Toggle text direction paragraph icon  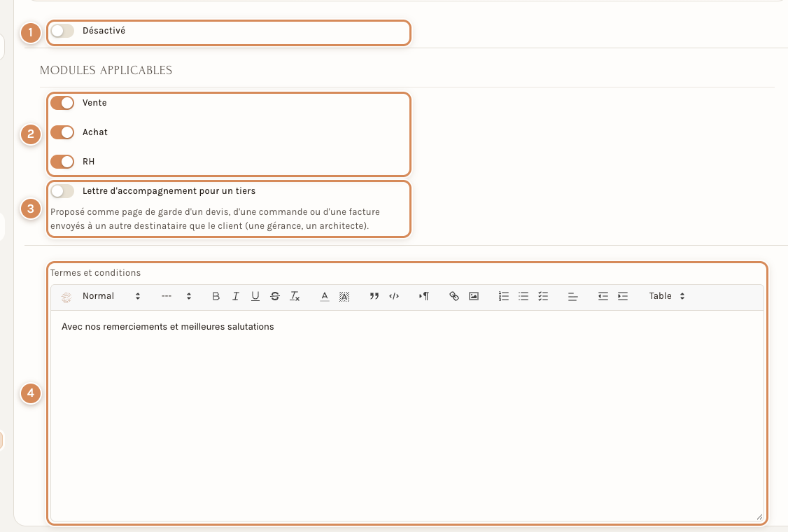click(423, 296)
